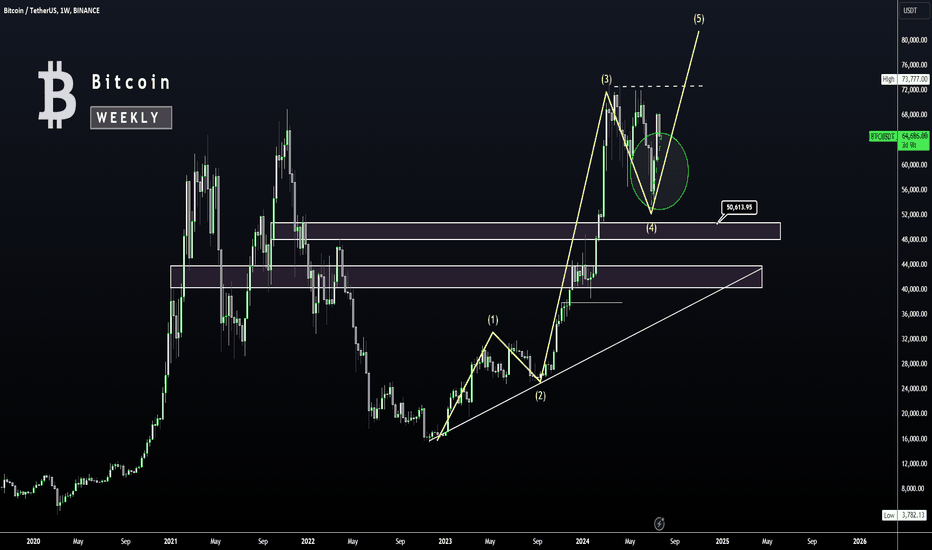Click the lightning bolt event icon near the time axis
Viewport: 932px width, 550px height.
pos(659,523)
